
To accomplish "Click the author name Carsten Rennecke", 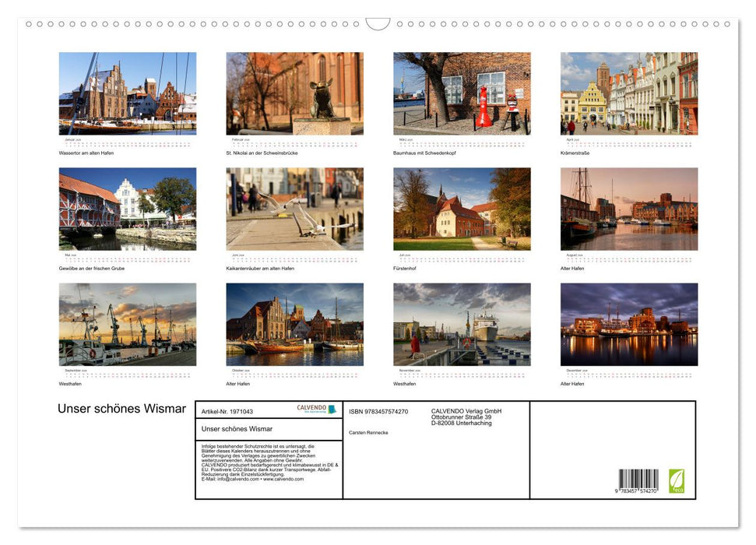I will click(374, 431).
